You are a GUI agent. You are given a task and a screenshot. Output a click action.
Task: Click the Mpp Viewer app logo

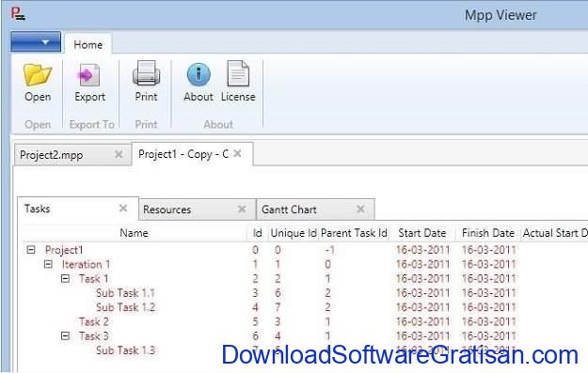pos(18,15)
